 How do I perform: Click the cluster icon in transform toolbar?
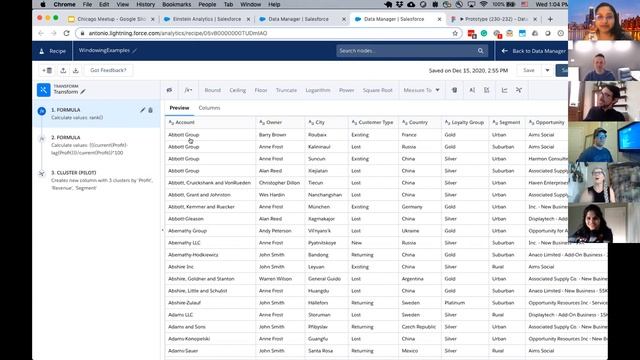(519, 90)
